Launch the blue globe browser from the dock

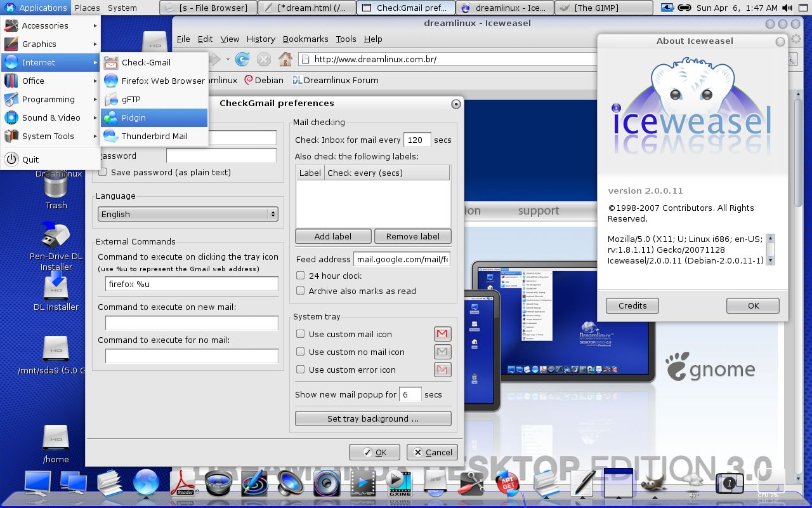pos(146,483)
